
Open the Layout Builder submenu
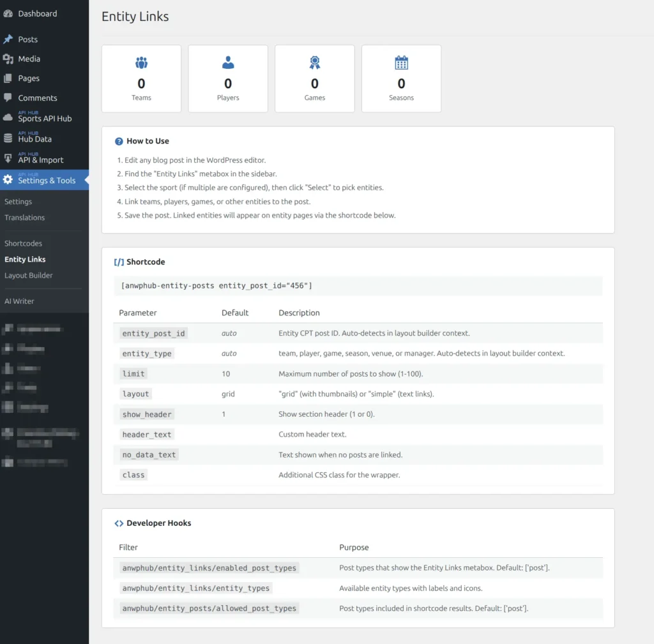coord(28,275)
